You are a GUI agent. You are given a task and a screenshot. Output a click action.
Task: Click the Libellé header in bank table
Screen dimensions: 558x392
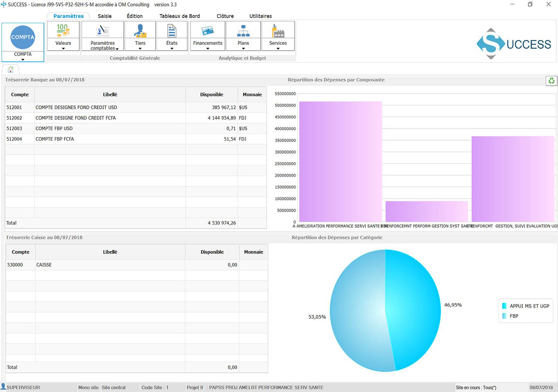[x=110, y=95]
